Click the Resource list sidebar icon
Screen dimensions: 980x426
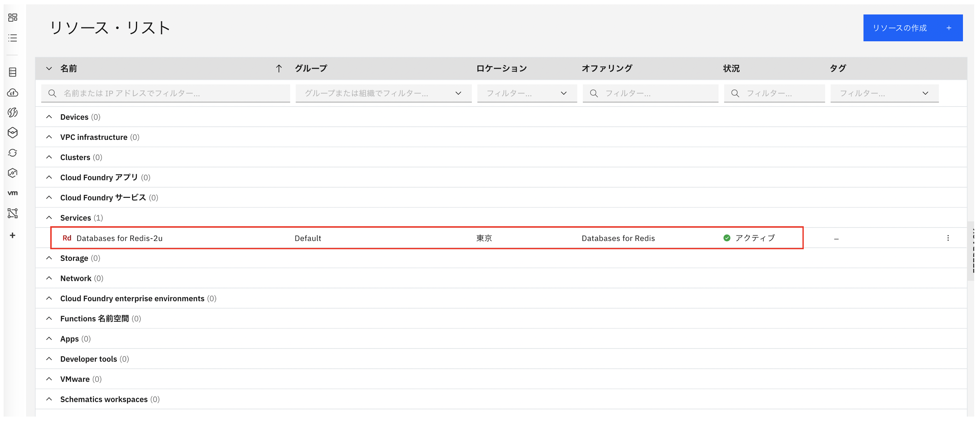coord(13,38)
